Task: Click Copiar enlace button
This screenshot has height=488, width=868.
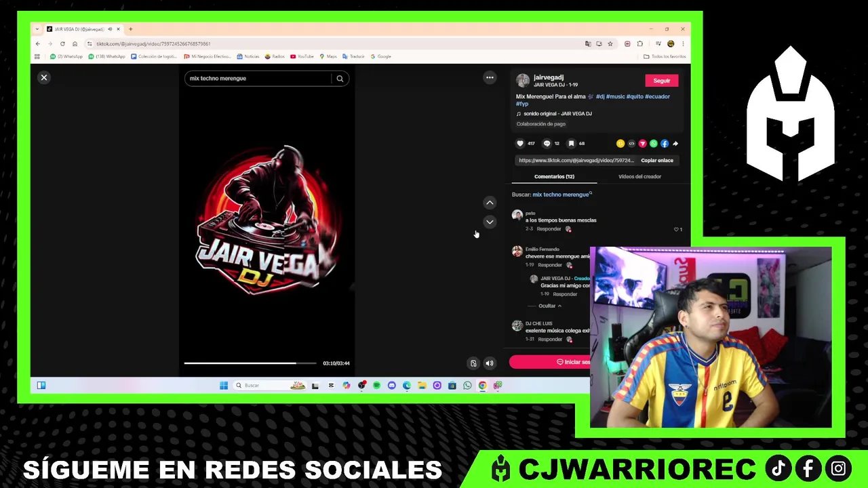Action: (657, 161)
